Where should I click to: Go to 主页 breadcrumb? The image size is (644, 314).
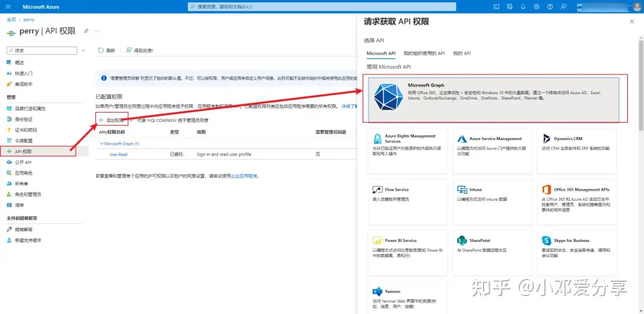pyautogui.click(x=11, y=19)
